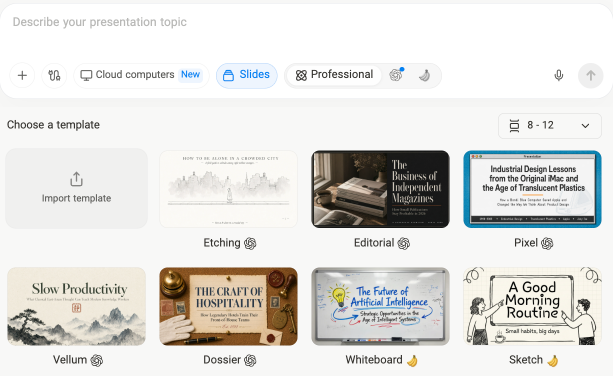613x376 pixels.
Task: Select the Pixel template thumbnail
Action: 532,189
